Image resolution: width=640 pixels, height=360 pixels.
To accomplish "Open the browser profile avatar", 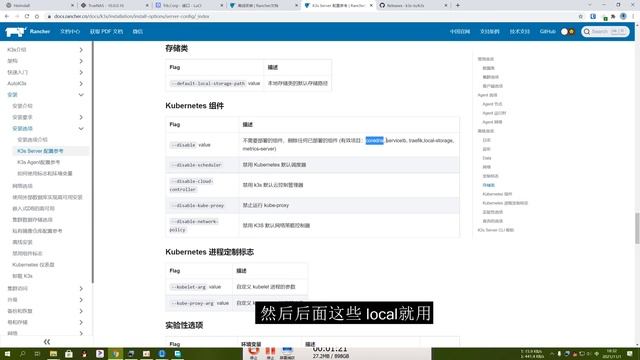I will click(623, 16).
